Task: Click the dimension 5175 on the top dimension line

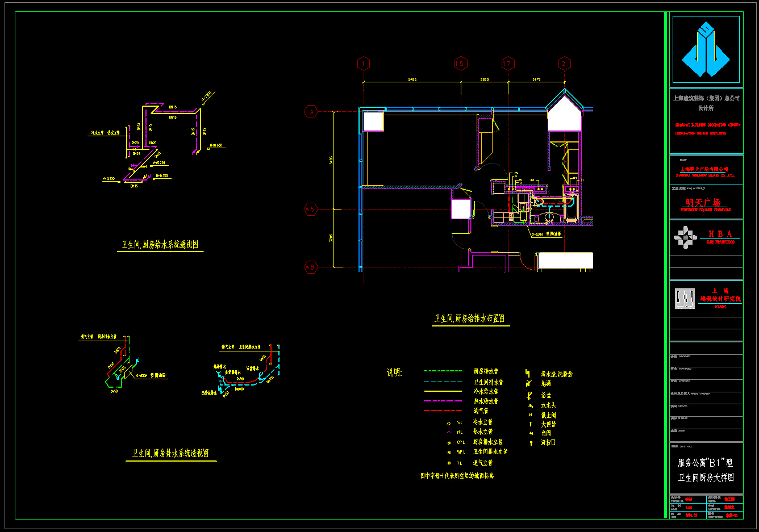Action: [x=536, y=79]
